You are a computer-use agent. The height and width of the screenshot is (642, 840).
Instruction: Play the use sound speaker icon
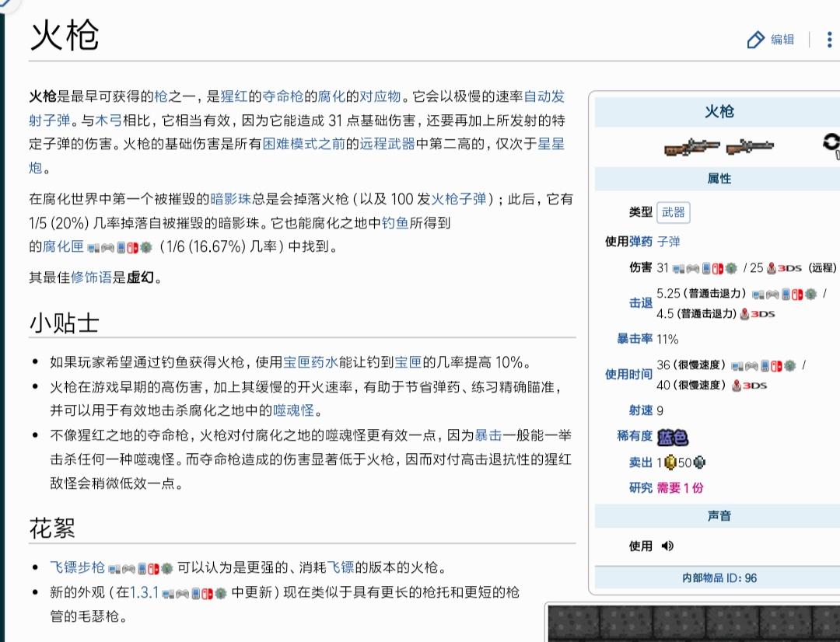tap(667, 546)
